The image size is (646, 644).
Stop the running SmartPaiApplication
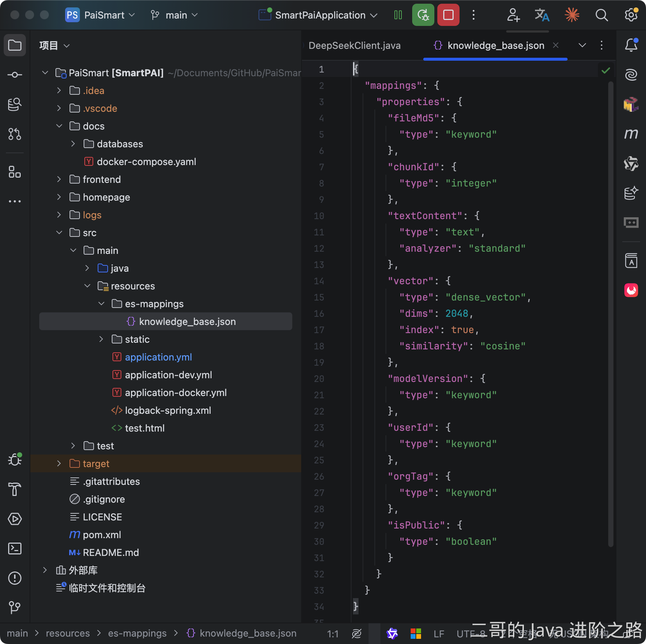click(448, 15)
